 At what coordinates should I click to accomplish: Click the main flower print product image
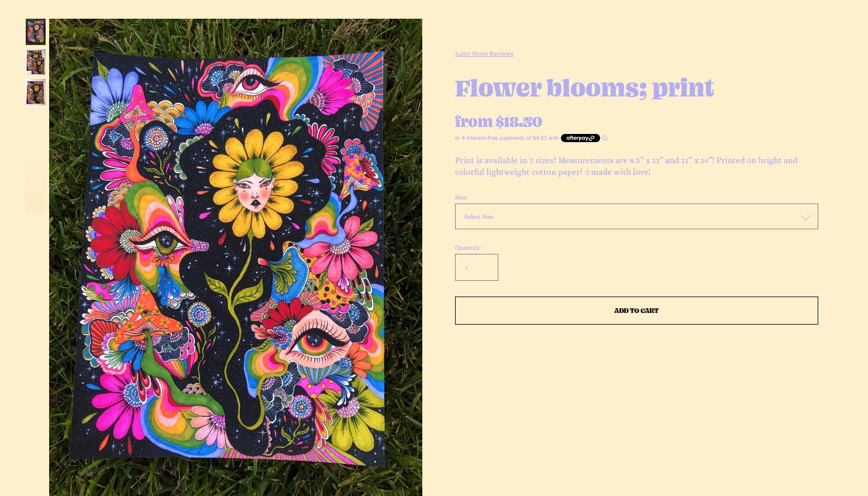[236, 257]
